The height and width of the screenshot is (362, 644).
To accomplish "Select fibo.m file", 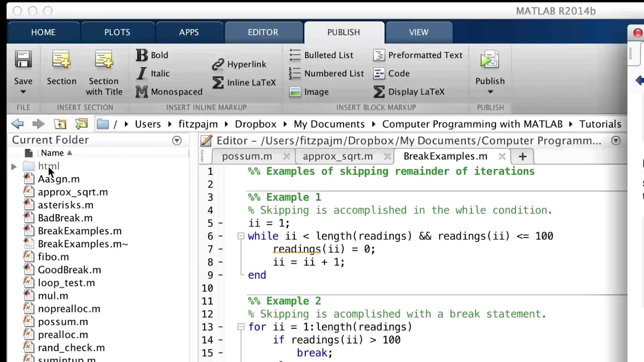I will (53, 257).
